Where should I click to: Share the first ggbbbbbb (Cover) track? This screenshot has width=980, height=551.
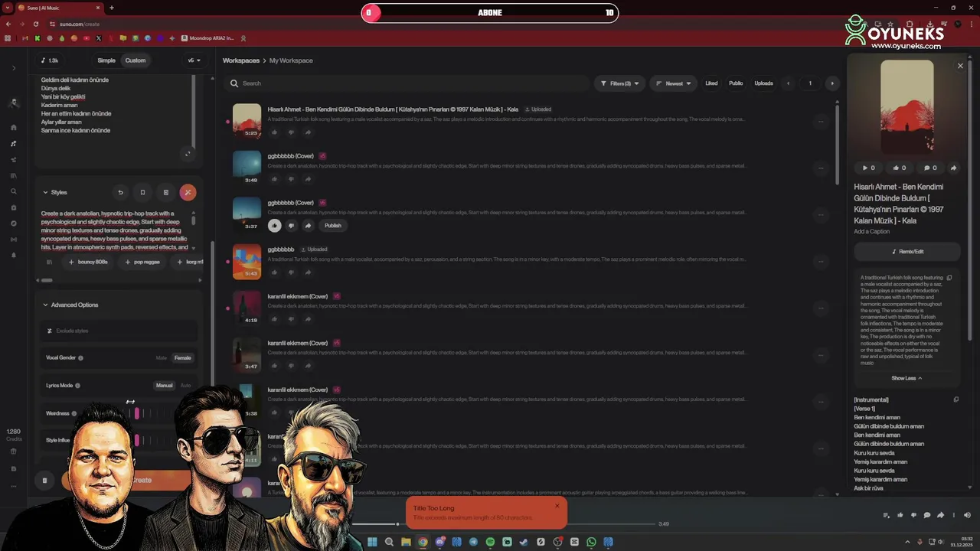[308, 179]
